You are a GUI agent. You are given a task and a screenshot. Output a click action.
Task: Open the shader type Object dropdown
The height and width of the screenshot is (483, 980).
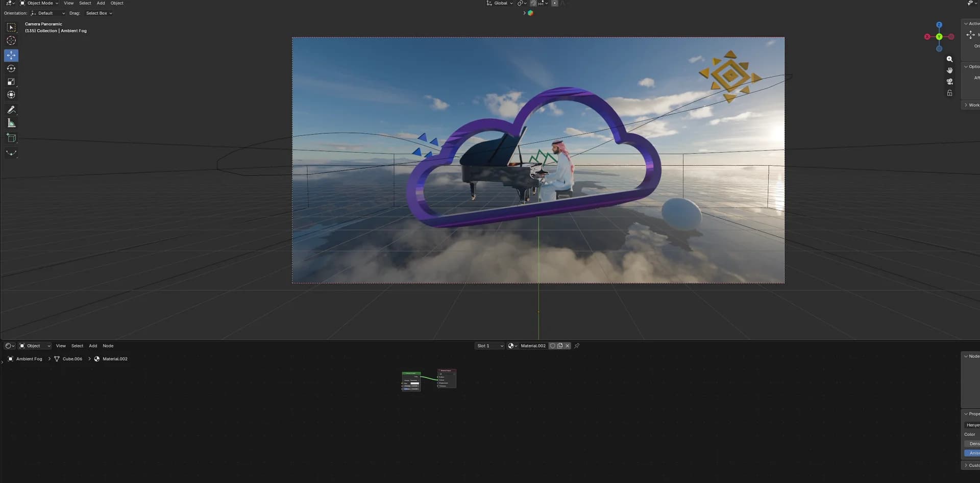pos(35,346)
